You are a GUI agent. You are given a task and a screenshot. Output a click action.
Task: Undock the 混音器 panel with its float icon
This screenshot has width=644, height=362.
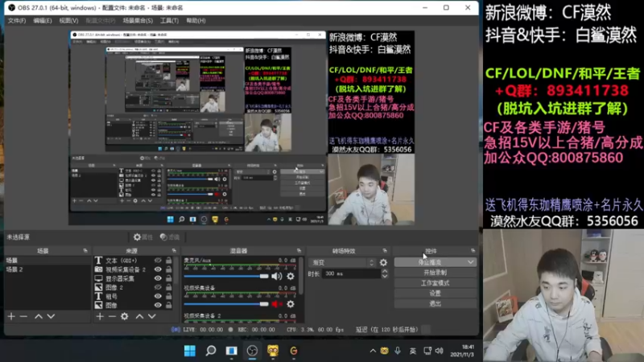(x=299, y=250)
